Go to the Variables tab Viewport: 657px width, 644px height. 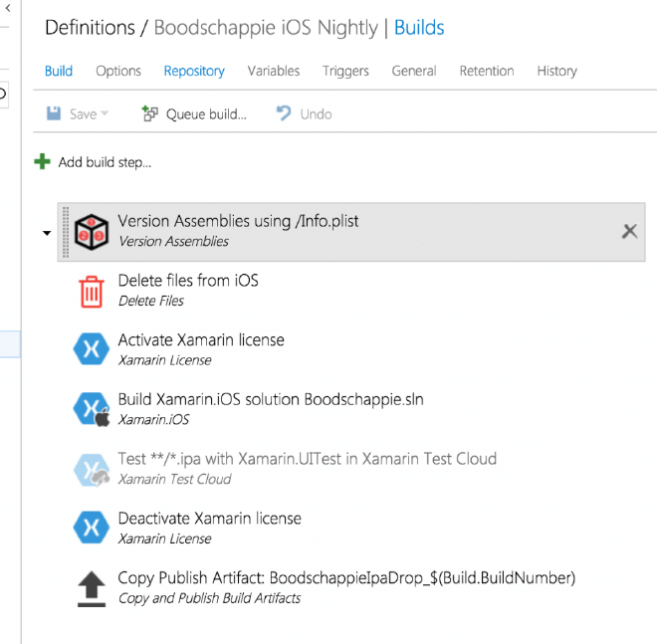pos(274,71)
